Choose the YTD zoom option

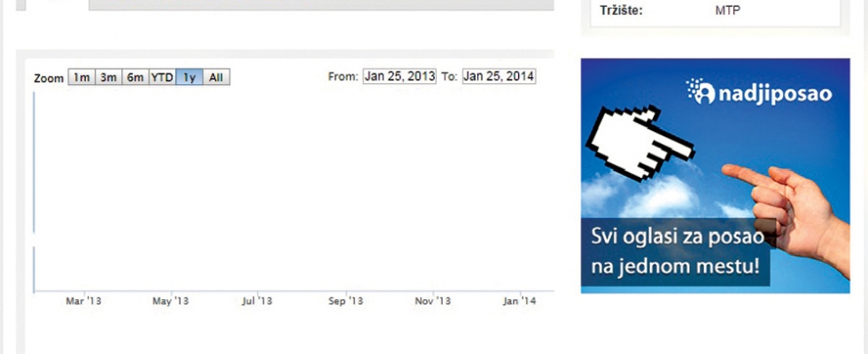[x=162, y=78]
